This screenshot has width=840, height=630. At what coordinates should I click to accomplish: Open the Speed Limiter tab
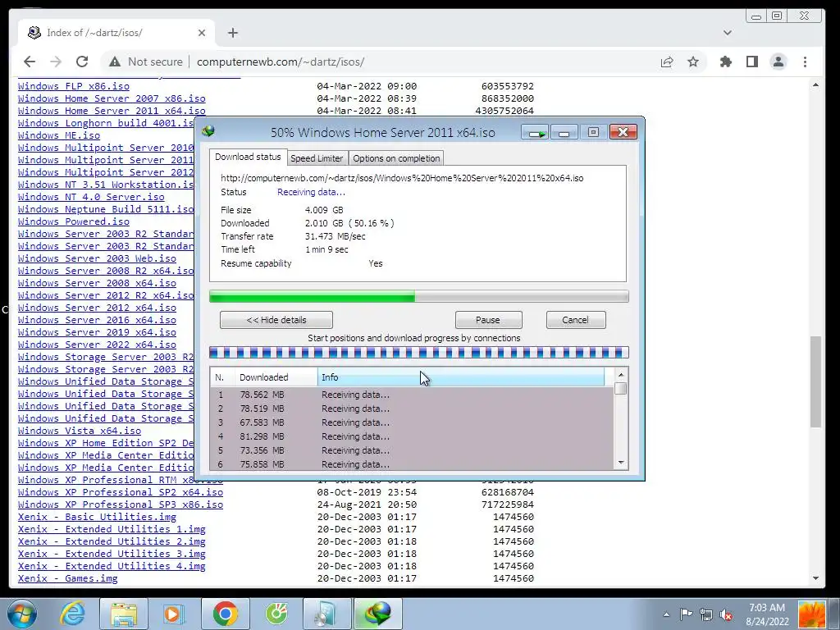(317, 158)
